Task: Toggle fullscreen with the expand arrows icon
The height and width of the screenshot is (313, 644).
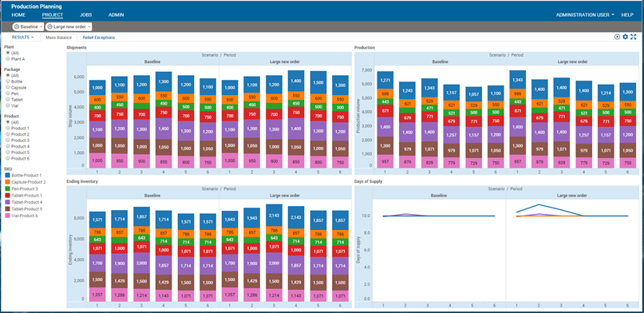Action: 634,37
